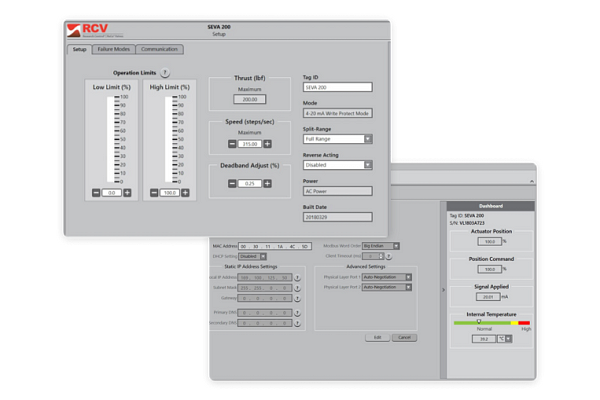Click the 'Static IP Address Settings' label
600x400 pixels.
[x=251, y=266]
